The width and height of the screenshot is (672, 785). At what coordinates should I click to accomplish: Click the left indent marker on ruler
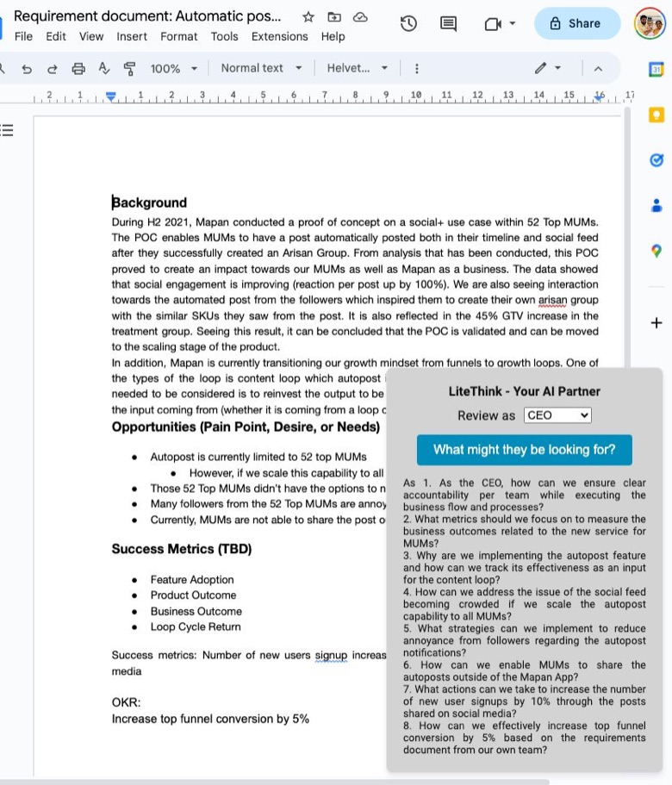tap(111, 97)
